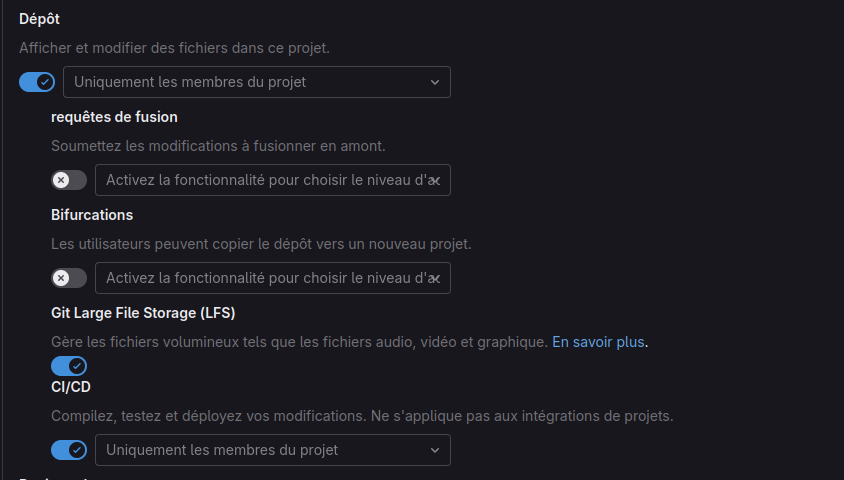
Task: Turn on the Bifurcations toggle
Action: [x=69, y=278]
